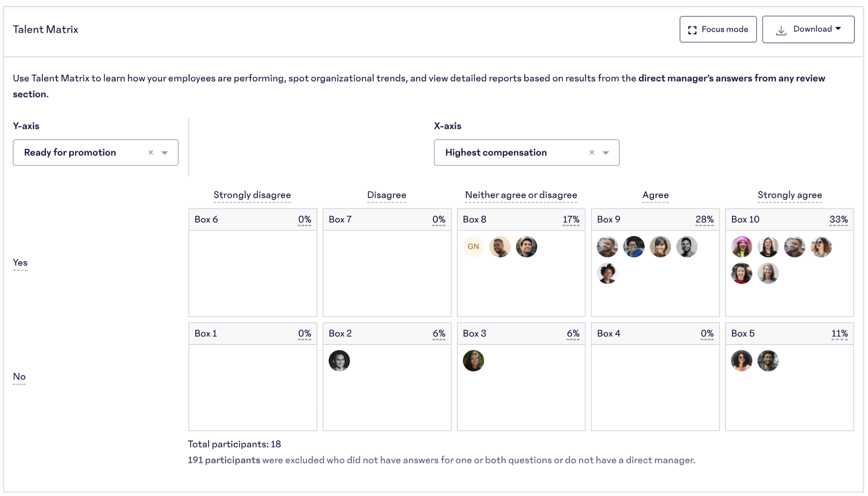Click the Strongly agree column header
This screenshot has width=868, height=496.
tap(789, 195)
